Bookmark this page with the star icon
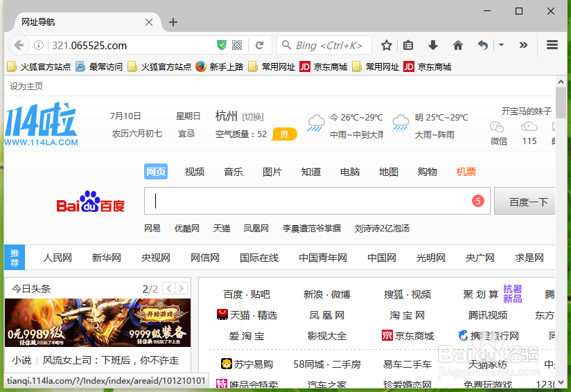The width and height of the screenshot is (571, 392). click(387, 45)
